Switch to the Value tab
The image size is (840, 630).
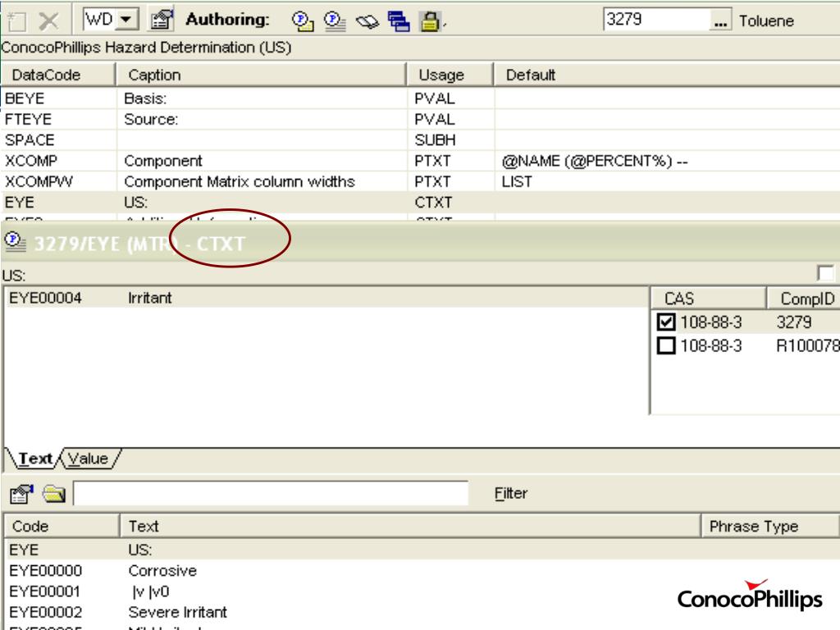click(88, 459)
